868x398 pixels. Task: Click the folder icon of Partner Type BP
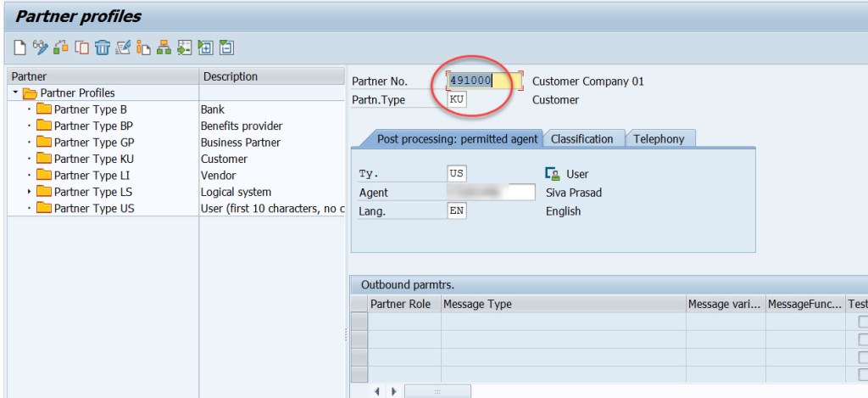click(44, 126)
